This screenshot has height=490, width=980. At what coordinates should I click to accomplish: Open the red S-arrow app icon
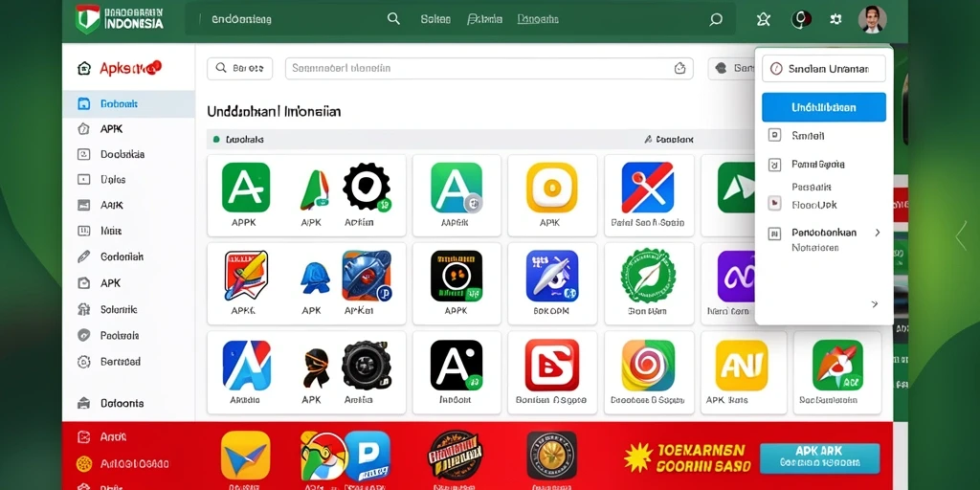coord(552,366)
